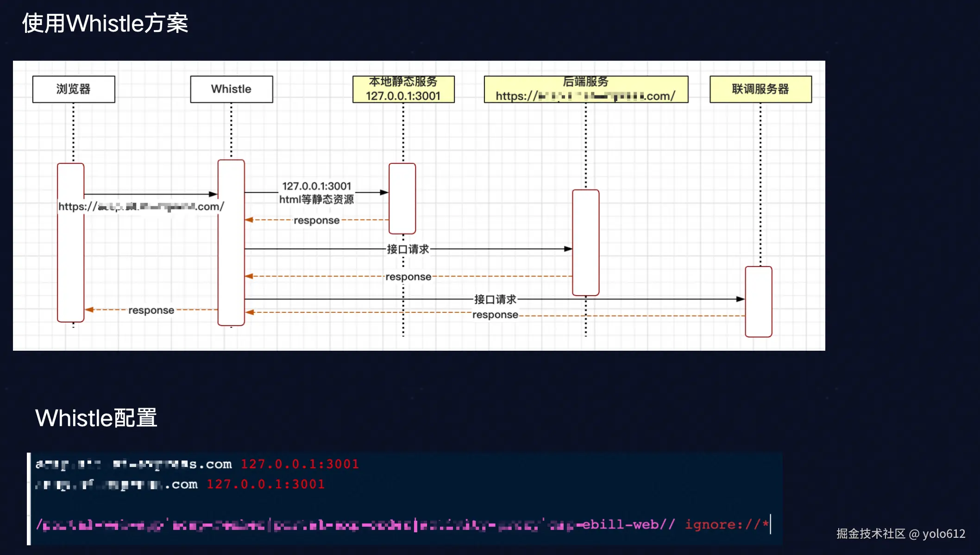Click the first 接口请求 arrow label
Image resolution: width=980 pixels, height=555 pixels.
pyautogui.click(x=408, y=249)
